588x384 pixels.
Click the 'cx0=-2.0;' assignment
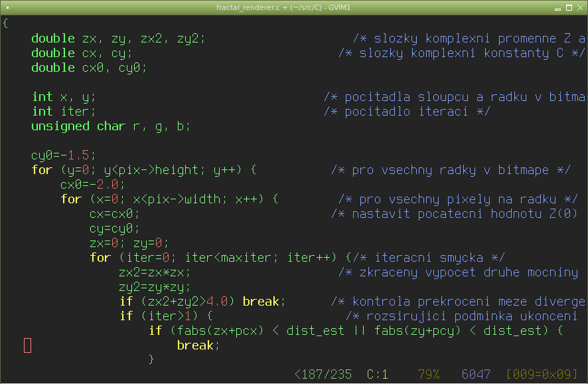coord(93,185)
